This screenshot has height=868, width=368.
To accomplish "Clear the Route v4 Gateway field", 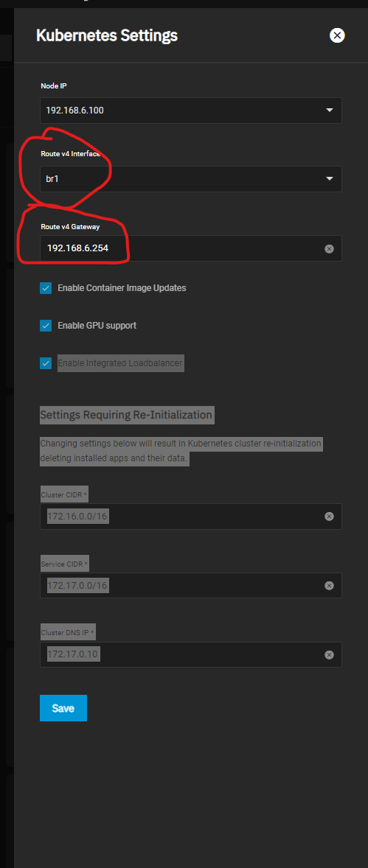I will click(x=329, y=248).
